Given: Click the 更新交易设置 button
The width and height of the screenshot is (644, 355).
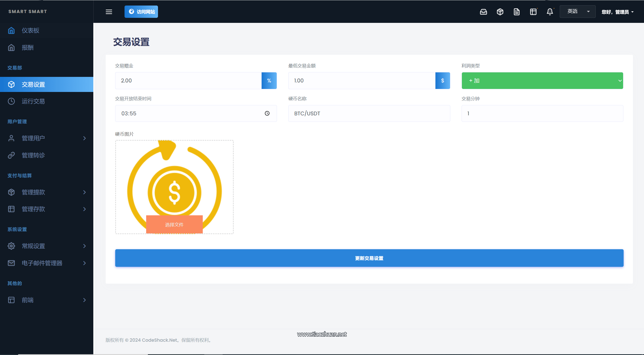Looking at the screenshot, I should [x=369, y=258].
